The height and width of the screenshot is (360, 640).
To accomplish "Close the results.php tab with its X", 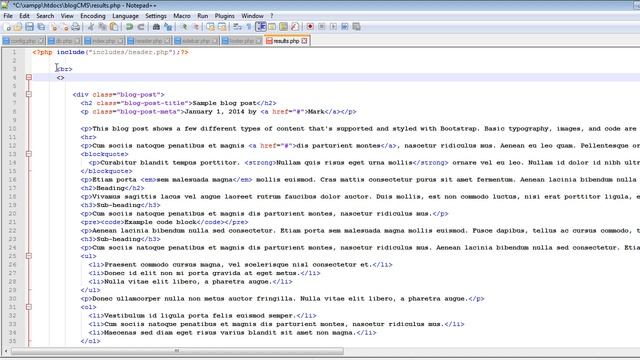I will [304, 41].
